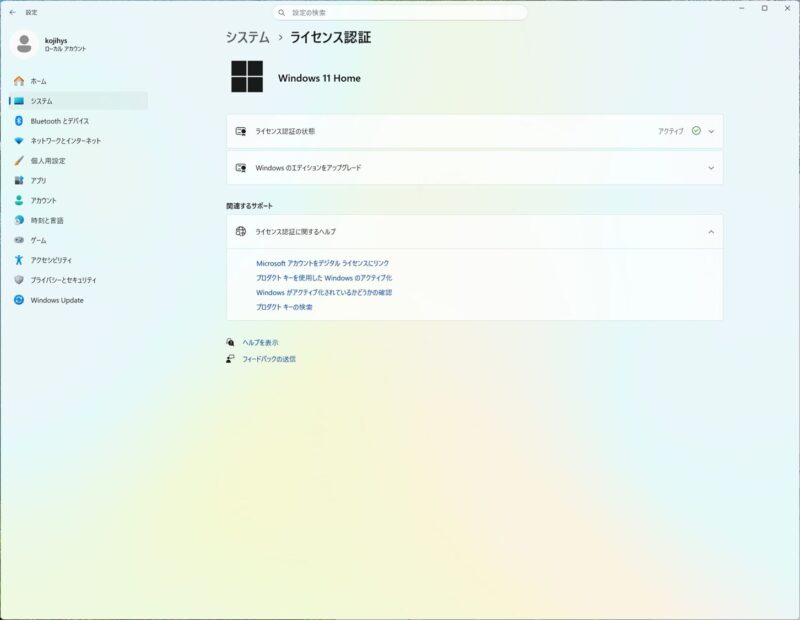
Task: Click the green active checkmark icon
Action: pos(696,131)
